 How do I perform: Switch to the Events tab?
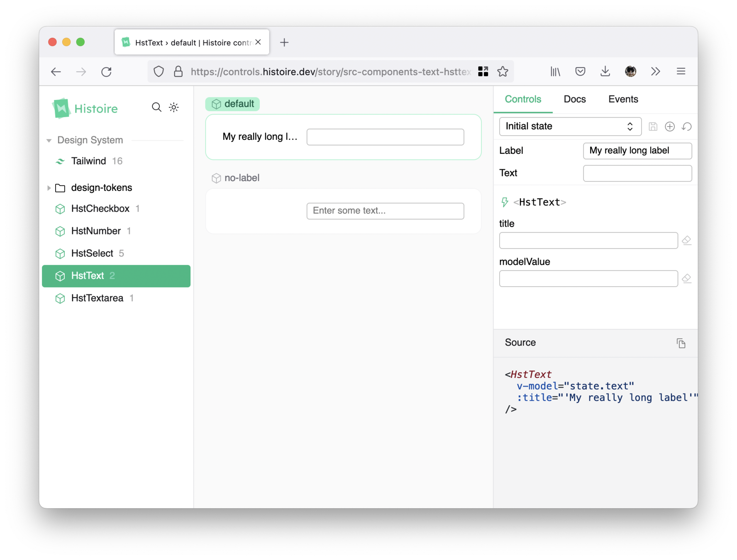click(x=623, y=99)
